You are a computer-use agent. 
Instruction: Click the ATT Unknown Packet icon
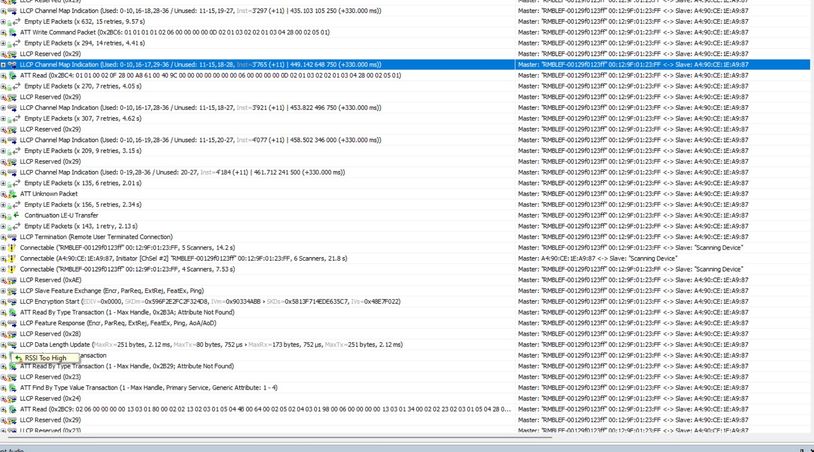pos(12,194)
